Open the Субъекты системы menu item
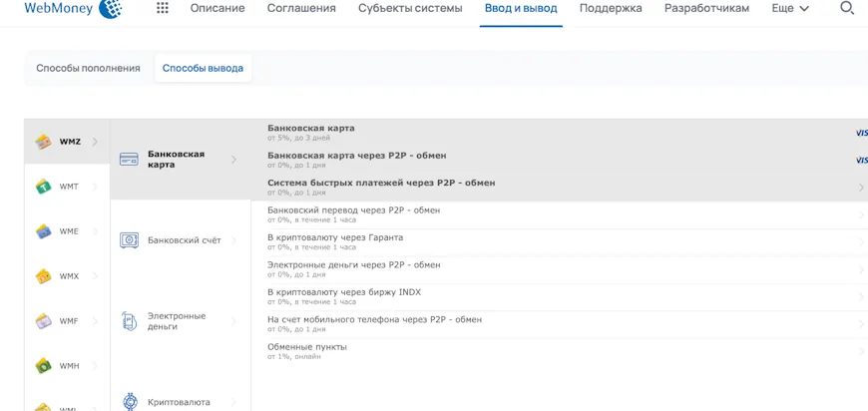This screenshot has height=411, width=868. [x=410, y=8]
